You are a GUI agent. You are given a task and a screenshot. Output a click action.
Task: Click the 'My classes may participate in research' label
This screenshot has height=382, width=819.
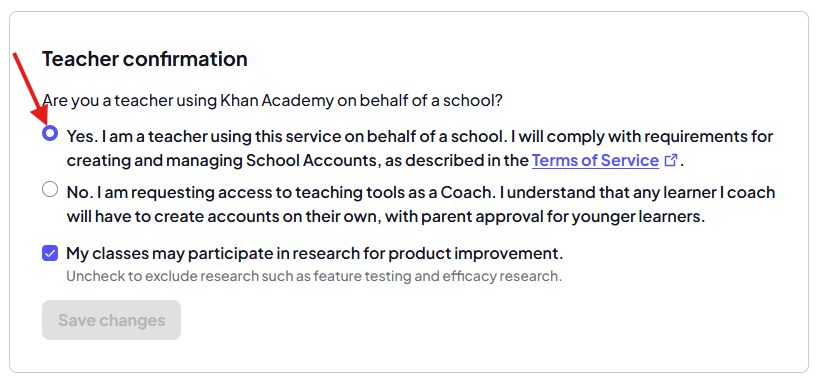pos(315,254)
